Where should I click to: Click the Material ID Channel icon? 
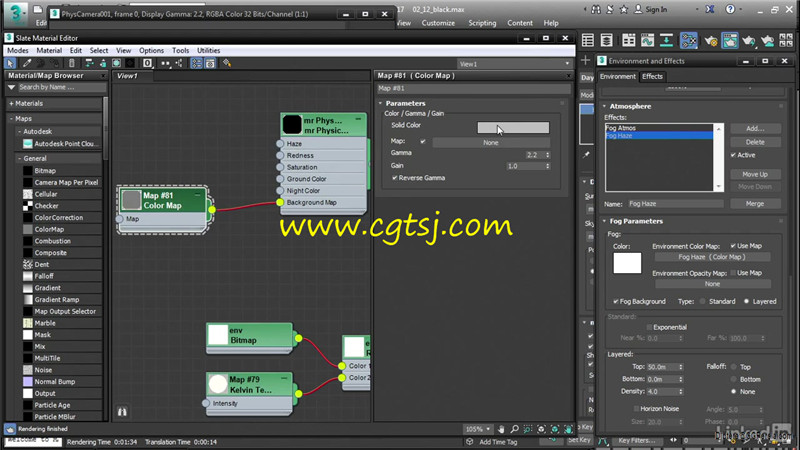pyautogui.click(x=147, y=63)
